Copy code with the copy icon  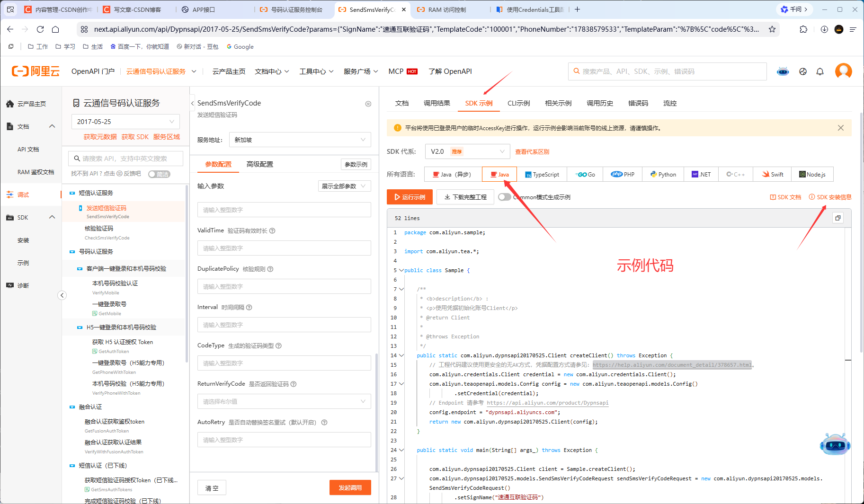click(838, 218)
